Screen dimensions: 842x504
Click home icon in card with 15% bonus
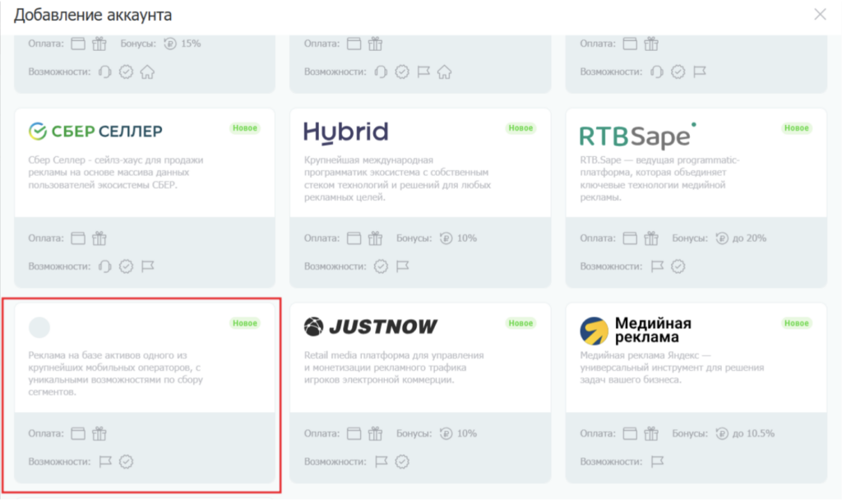147,72
